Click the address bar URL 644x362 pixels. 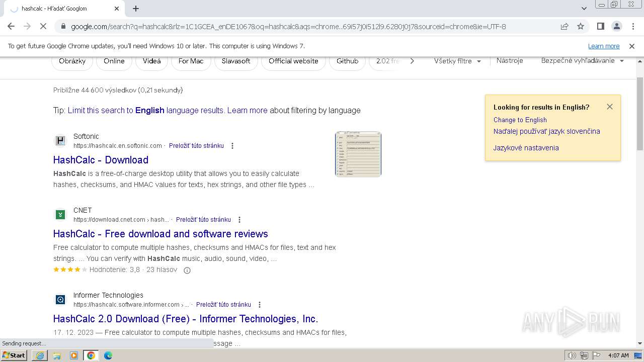click(x=288, y=27)
